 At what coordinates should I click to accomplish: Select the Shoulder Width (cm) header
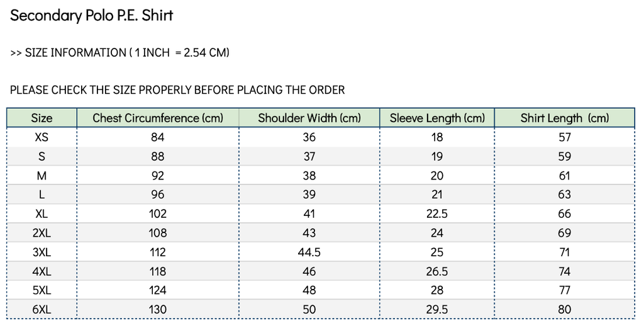click(309, 118)
